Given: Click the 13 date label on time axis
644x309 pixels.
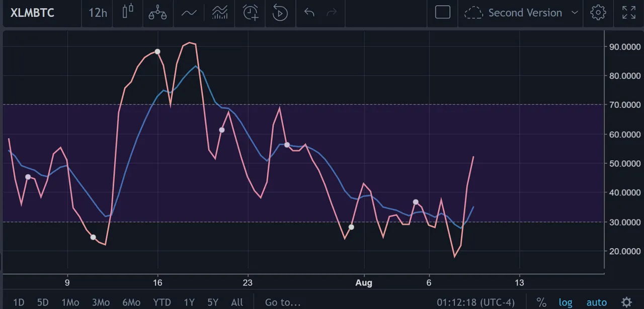Looking at the screenshot, I should pos(519,283).
